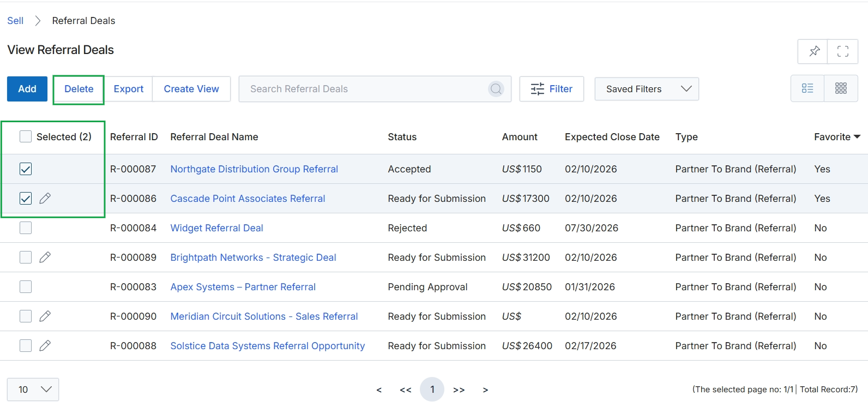Click the 02/17/2026 close date
This screenshot has height=413, width=868.
590,346
